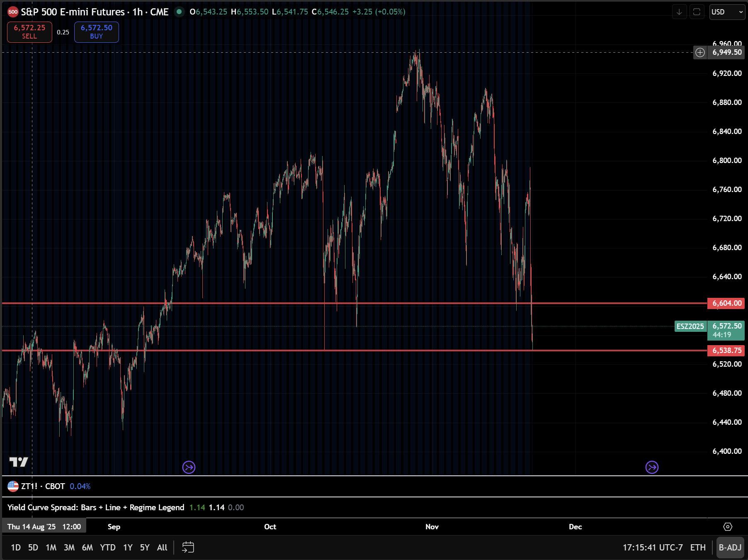748x560 pixels.
Task: Toggle the B-ADJ adjustment setting
Action: tap(730, 547)
